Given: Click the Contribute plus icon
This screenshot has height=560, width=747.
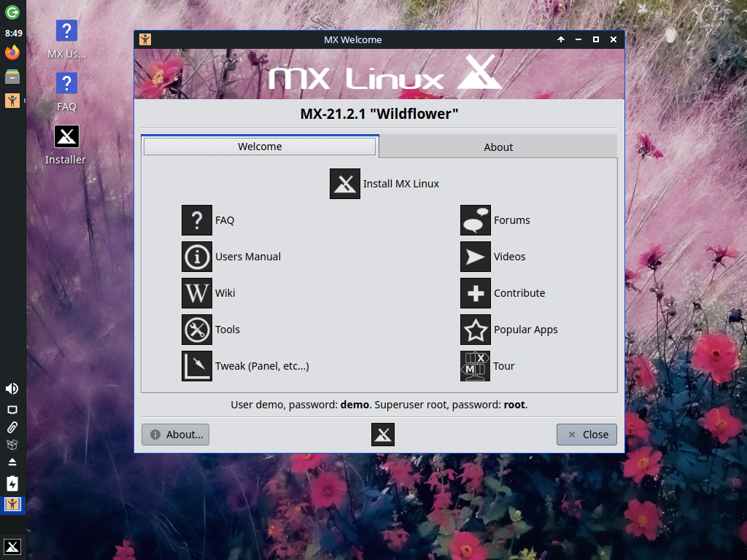Looking at the screenshot, I should point(476,293).
